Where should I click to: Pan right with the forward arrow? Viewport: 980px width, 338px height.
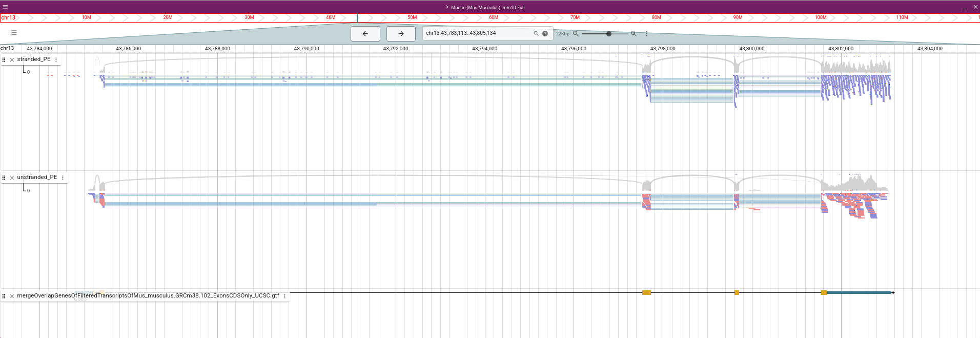(x=401, y=34)
